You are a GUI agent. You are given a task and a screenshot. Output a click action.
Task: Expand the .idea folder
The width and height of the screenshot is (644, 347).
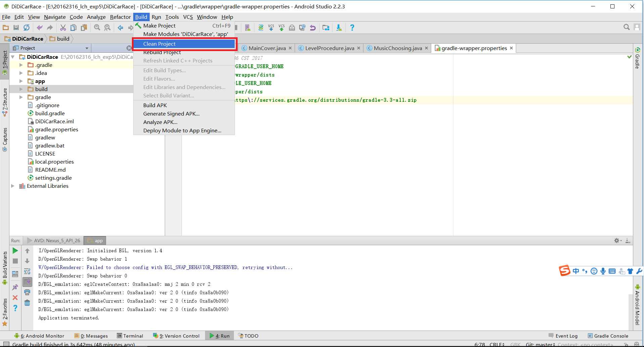(x=21, y=73)
